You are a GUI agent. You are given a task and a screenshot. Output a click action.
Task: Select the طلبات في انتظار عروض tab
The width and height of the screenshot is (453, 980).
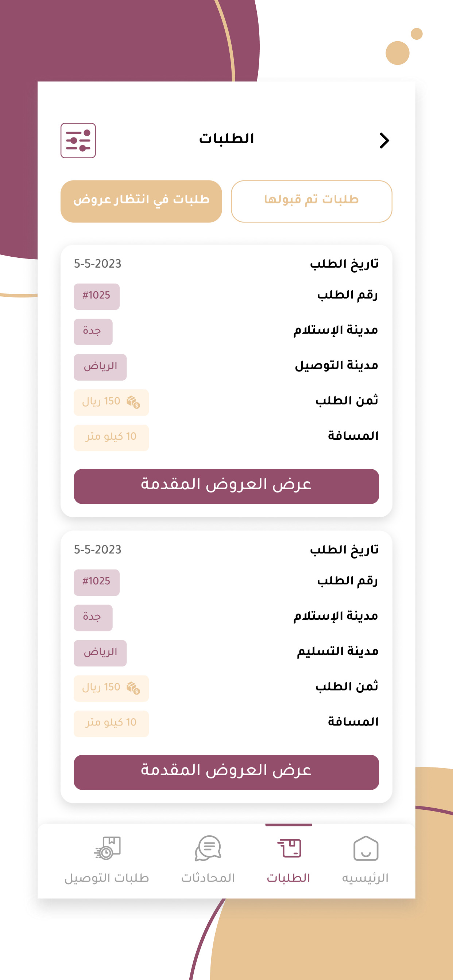click(141, 201)
